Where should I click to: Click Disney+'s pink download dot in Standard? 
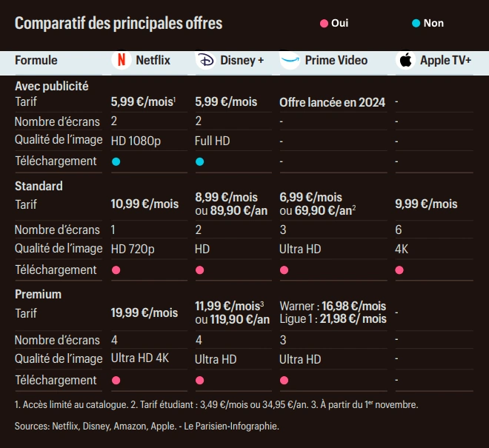pyautogui.click(x=199, y=270)
